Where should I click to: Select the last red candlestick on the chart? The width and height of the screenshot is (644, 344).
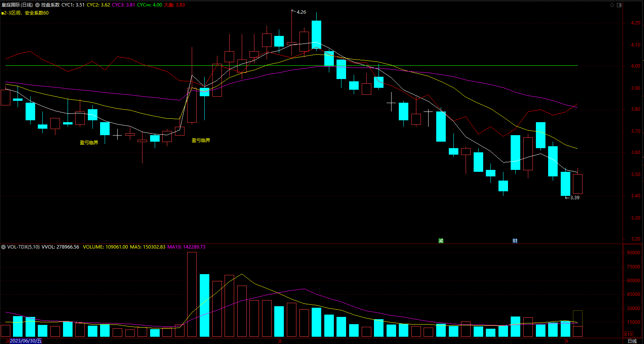click(578, 184)
